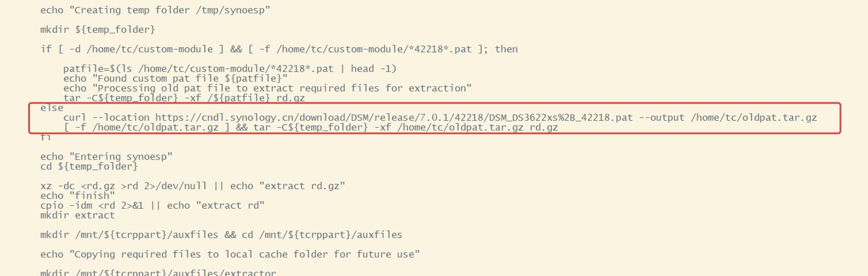Click the 'Copying required files to local cache' line
868x276 pixels.
click(230, 254)
